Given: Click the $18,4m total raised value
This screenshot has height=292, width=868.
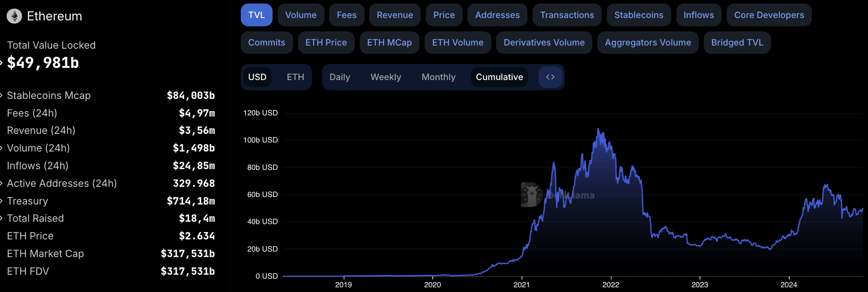Looking at the screenshot, I should (x=197, y=218).
